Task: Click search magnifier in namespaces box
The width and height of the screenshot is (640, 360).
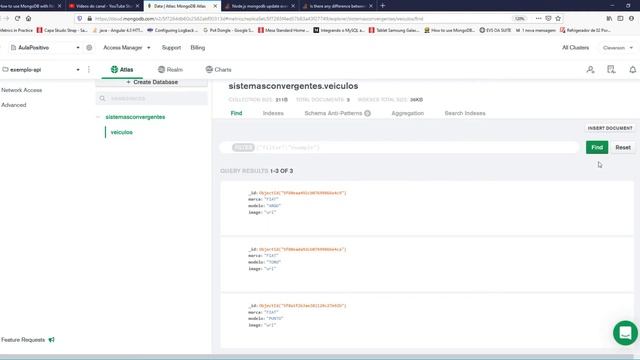Action: 102,98
